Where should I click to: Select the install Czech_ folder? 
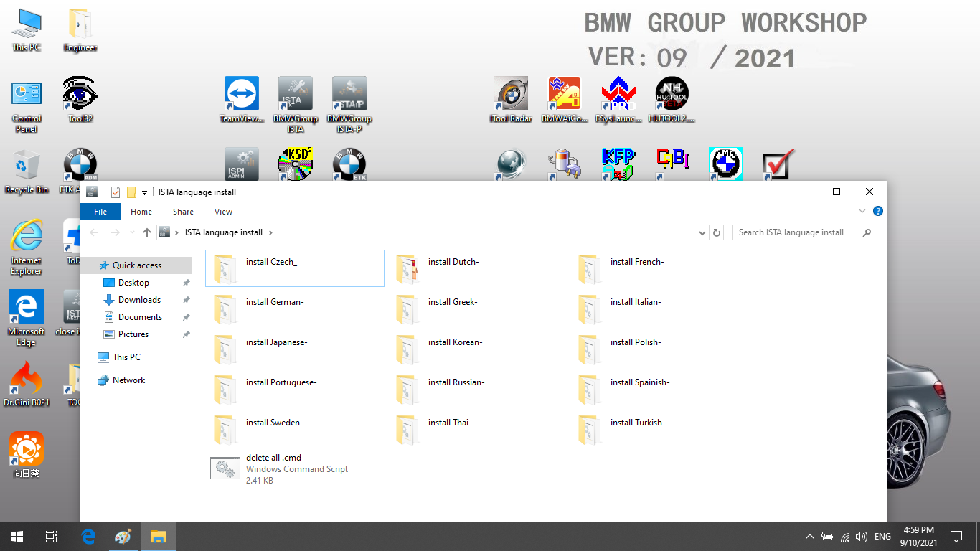(x=295, y=268)
